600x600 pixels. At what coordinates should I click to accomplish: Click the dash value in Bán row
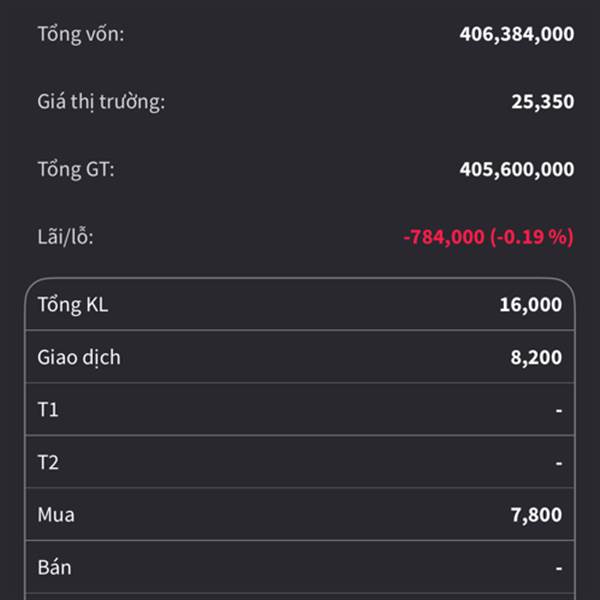[x=558, y=568]
